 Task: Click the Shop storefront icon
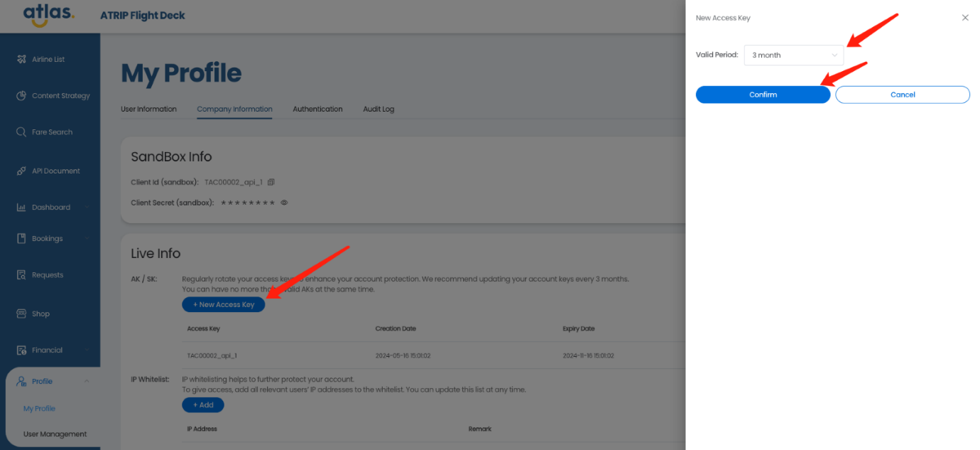point(21,314)
